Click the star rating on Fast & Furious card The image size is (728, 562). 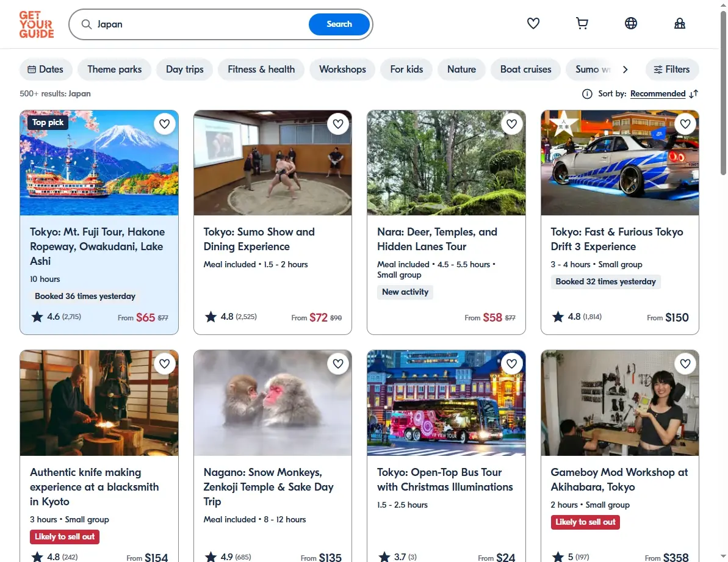click(577, 317)
